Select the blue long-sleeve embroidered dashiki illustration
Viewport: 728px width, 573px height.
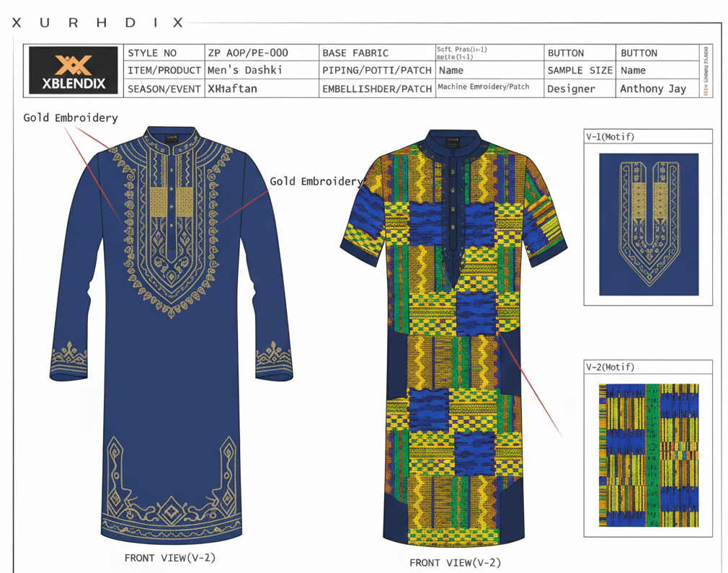click(x=171, y=332)
